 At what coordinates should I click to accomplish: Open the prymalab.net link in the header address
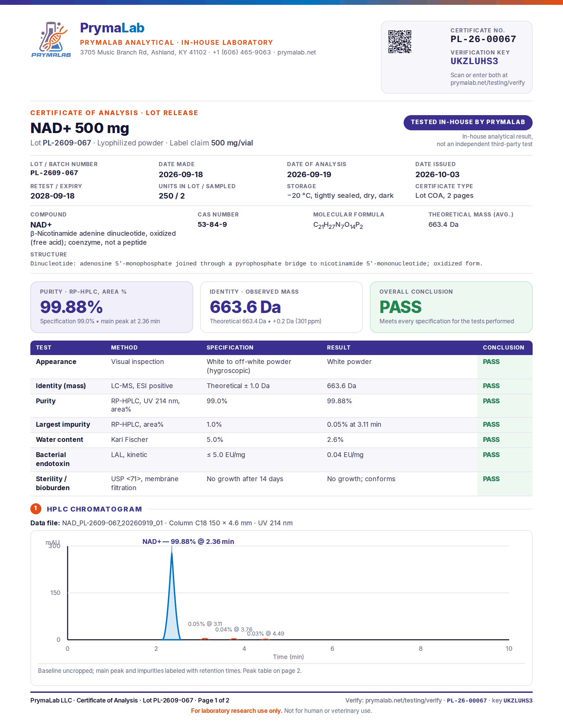(x=296, y=52)
